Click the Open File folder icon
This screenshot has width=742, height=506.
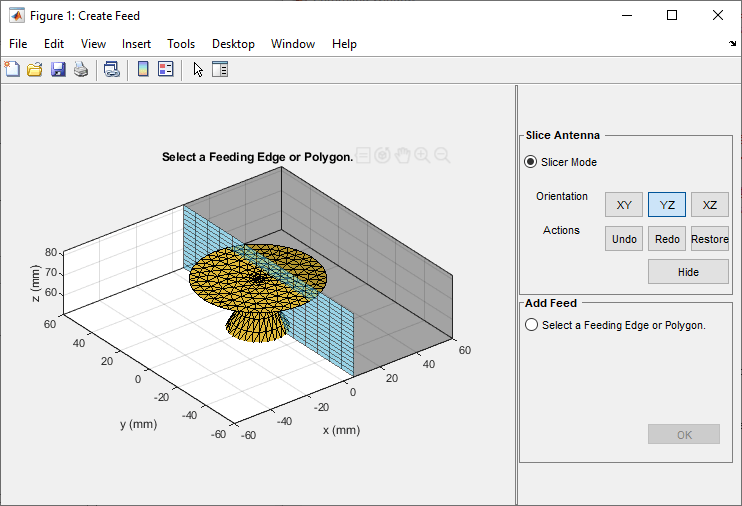35,69
